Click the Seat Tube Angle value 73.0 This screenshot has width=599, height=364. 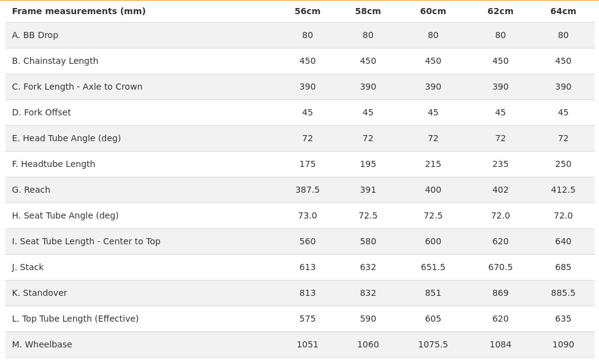click(307, 215)
